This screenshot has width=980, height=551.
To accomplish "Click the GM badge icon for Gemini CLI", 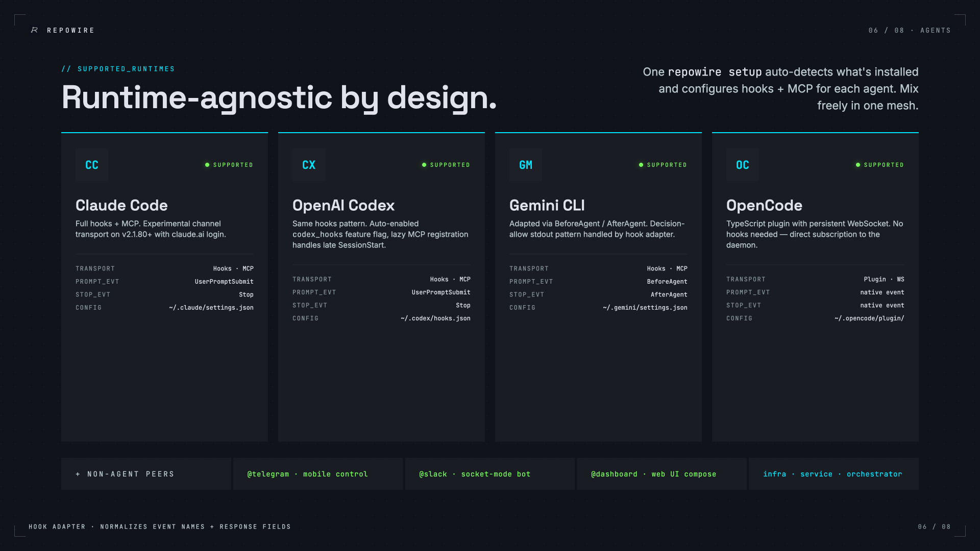I will tap(526, 165).
